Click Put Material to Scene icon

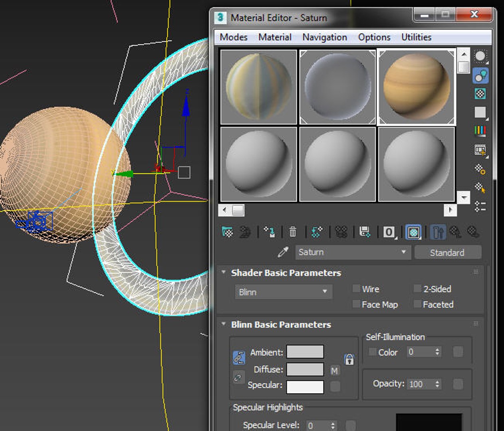point(245,232)
